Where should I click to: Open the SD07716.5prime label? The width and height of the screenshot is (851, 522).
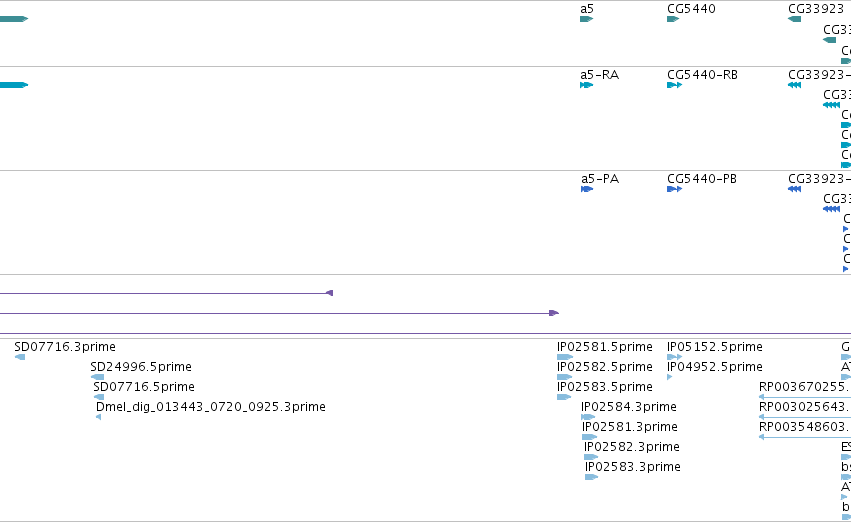144,387
